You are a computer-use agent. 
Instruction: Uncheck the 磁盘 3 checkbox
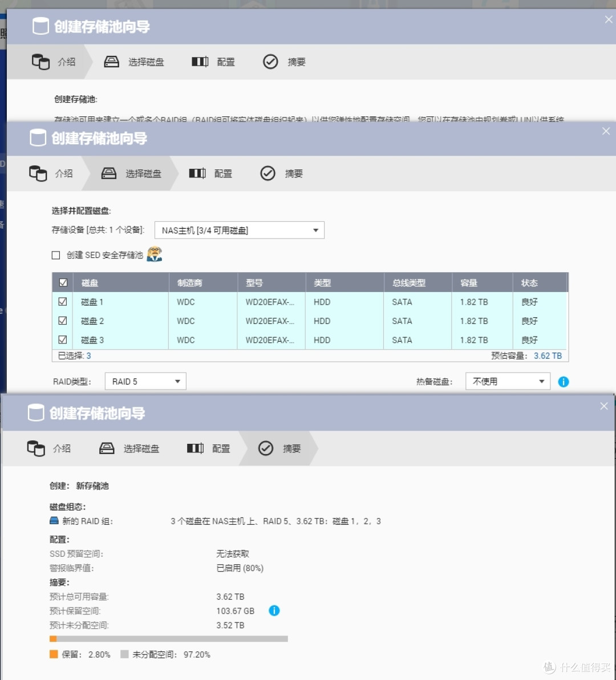pyautogui.click(x=63, y=339)
